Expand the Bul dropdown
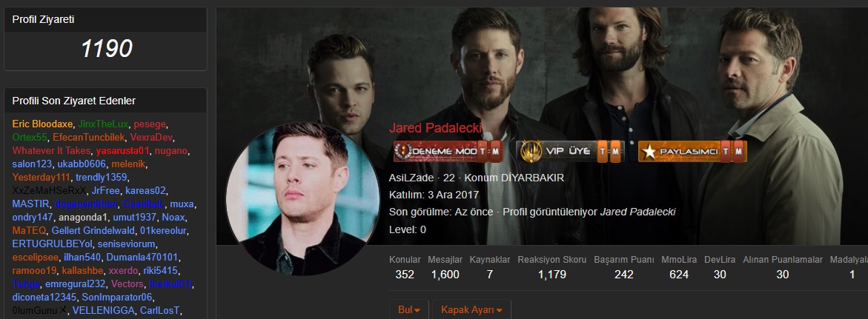The image size is (868, 319). click(409, 309)
